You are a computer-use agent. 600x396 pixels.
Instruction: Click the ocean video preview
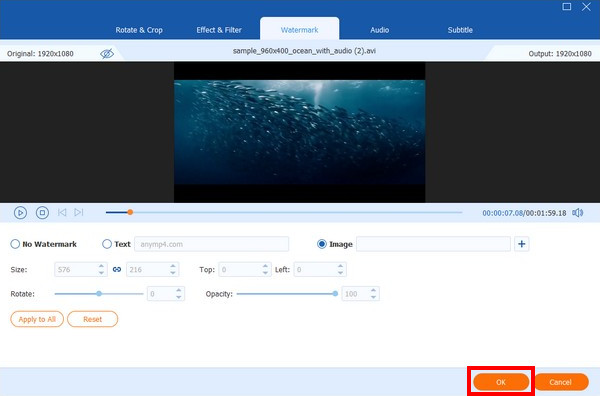[x=300, y=132]
